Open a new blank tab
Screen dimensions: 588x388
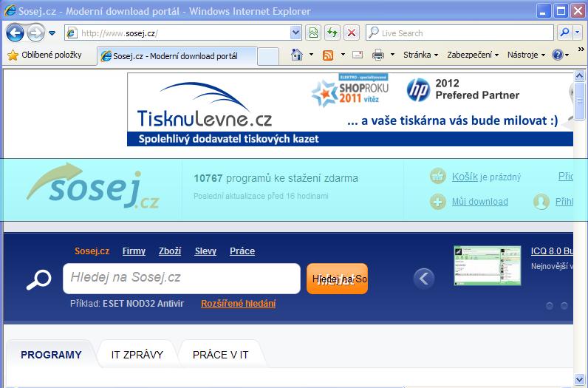(268, 57)
